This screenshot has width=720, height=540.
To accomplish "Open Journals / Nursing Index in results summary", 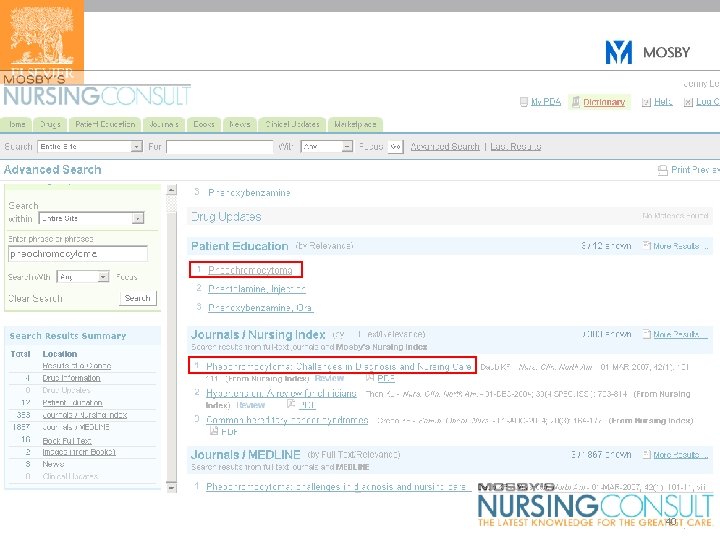I will [x=84, y=415].
